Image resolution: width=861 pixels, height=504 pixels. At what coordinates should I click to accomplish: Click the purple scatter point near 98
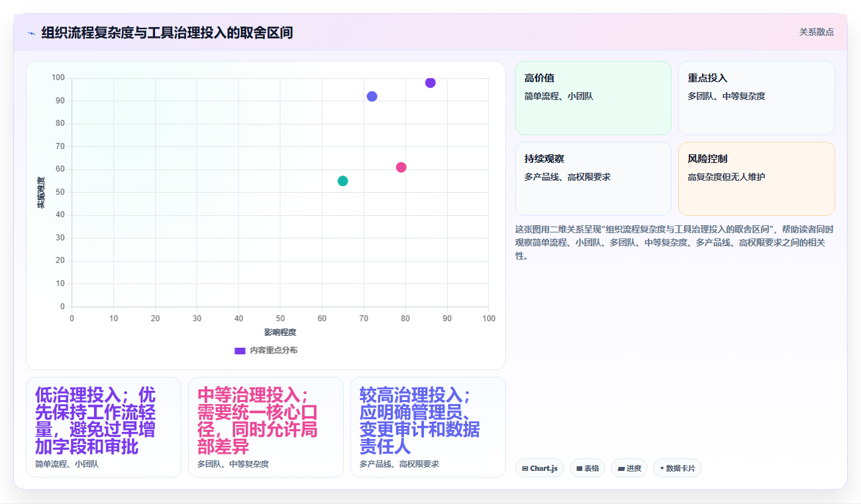430,83
